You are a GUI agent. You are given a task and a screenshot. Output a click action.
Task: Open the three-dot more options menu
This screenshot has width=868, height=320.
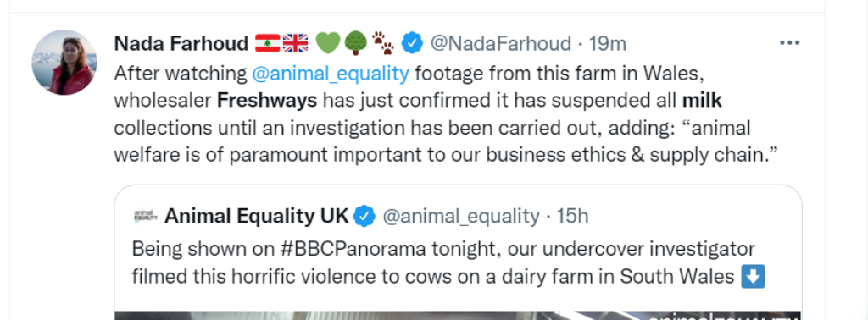pyautogui.click(x=789, y=43)
